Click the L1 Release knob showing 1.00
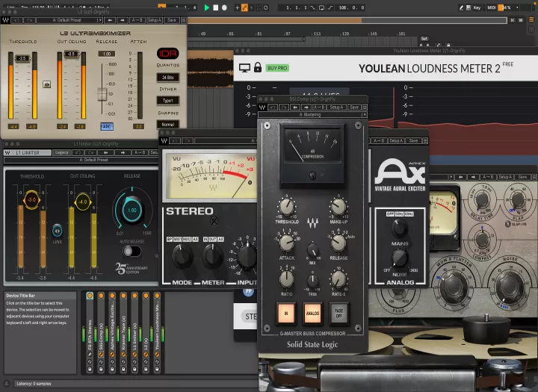Viewport: 538px width, 392px height. click(x=132, y=210)
